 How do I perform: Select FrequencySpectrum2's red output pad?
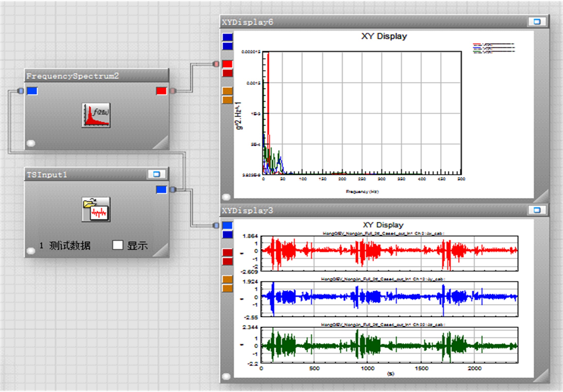(161, 91)
